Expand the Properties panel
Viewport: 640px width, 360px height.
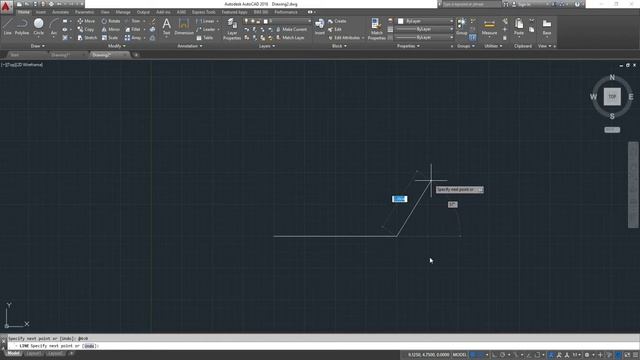coord(408,46)
